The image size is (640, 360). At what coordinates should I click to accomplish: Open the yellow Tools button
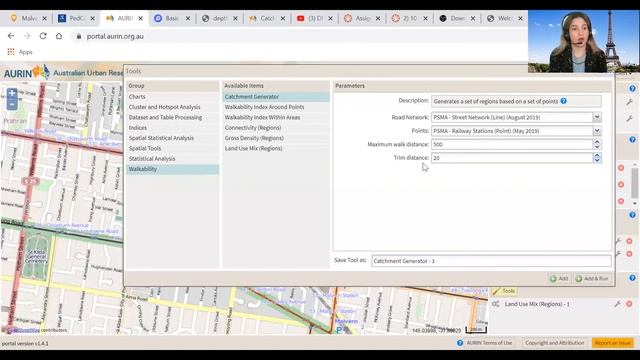504,291
